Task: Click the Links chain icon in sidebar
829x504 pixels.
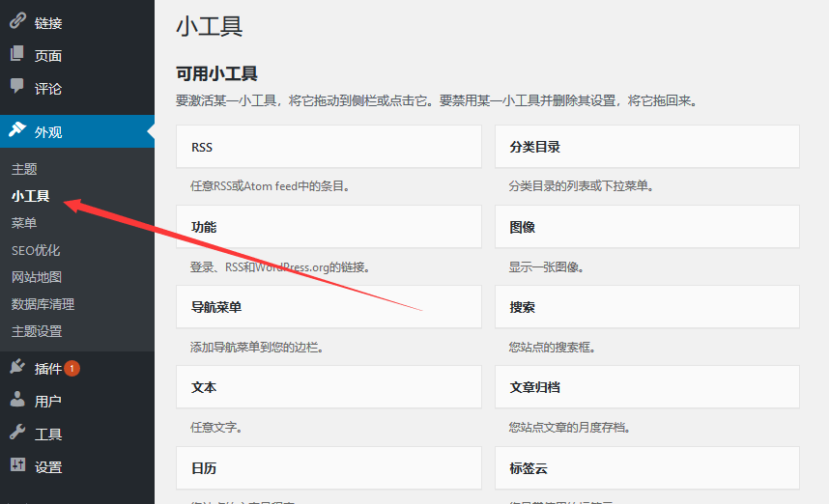Action: click(17, 21)
